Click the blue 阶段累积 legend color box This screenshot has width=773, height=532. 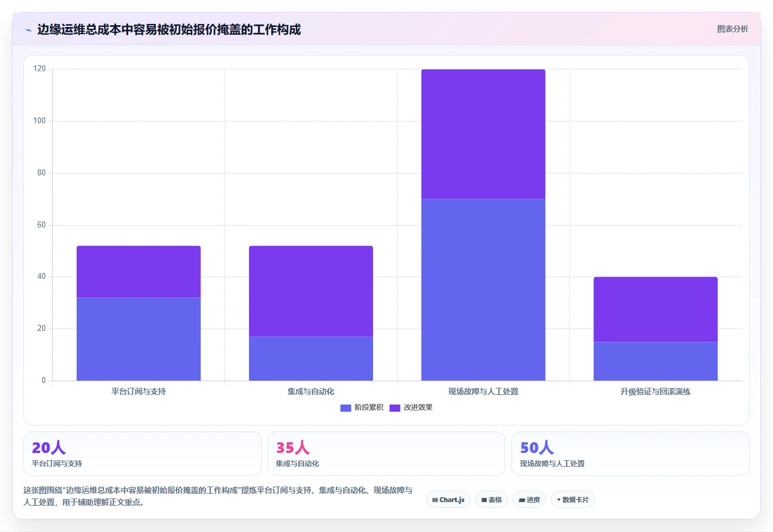coord(345,408)
